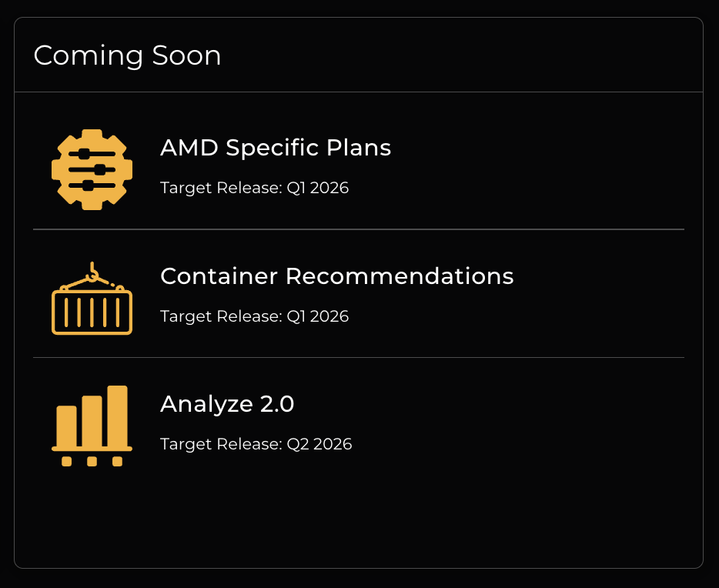Viewport: 719px width, 588px height.
Task: Click the Coming Soon heading
Action: [128, 55]
